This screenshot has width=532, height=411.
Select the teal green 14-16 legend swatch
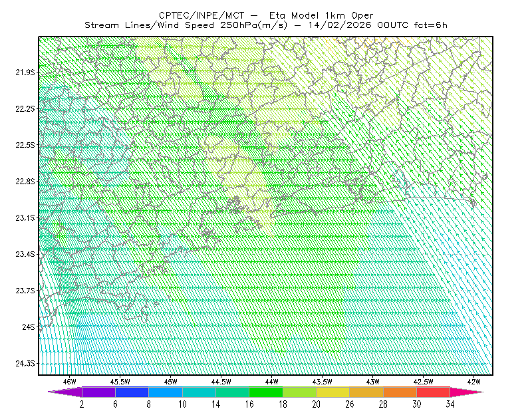[232, 392]
